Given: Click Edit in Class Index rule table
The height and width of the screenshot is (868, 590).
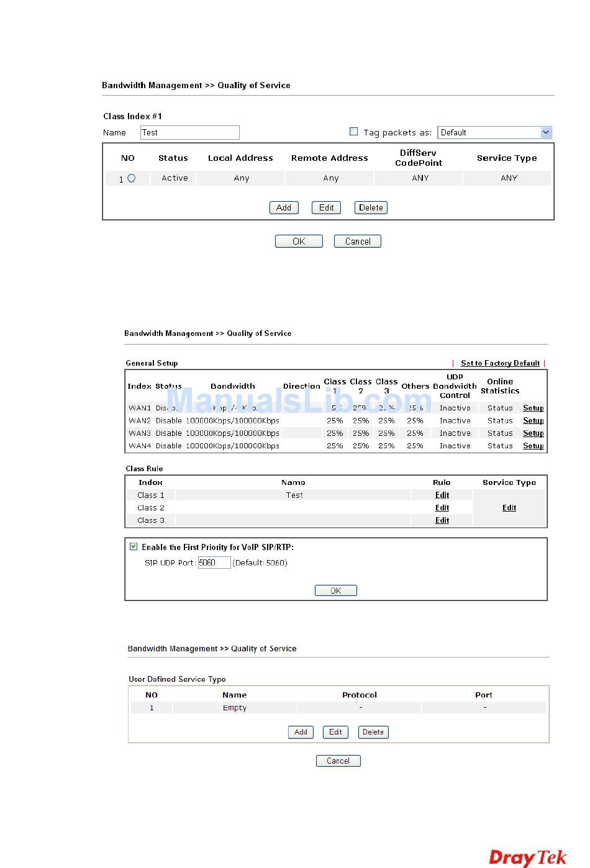Looking at the screenshot, I should [x=326, y=208].
